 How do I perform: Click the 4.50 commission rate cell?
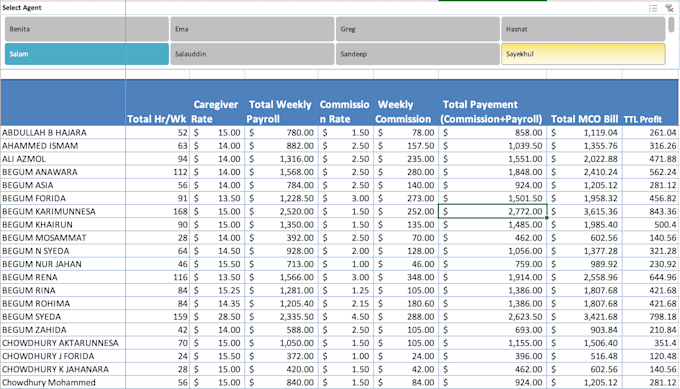point(346,317)
